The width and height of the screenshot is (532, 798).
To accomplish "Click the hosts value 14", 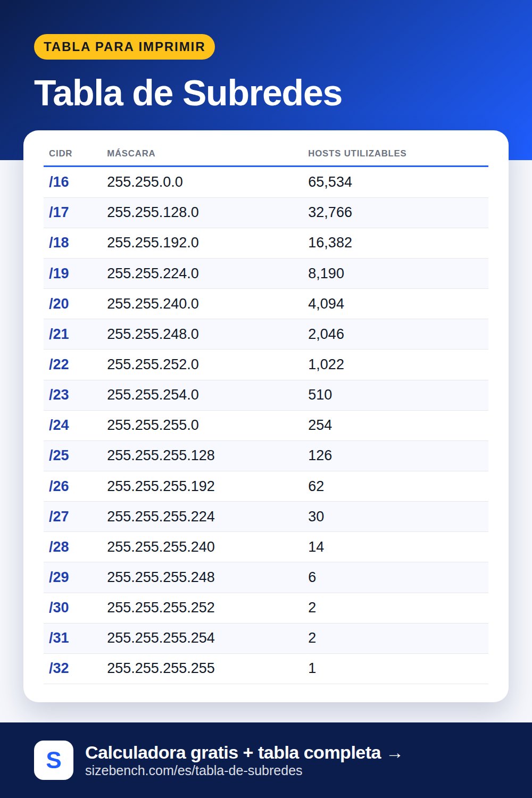I will (x=316, y=547).
